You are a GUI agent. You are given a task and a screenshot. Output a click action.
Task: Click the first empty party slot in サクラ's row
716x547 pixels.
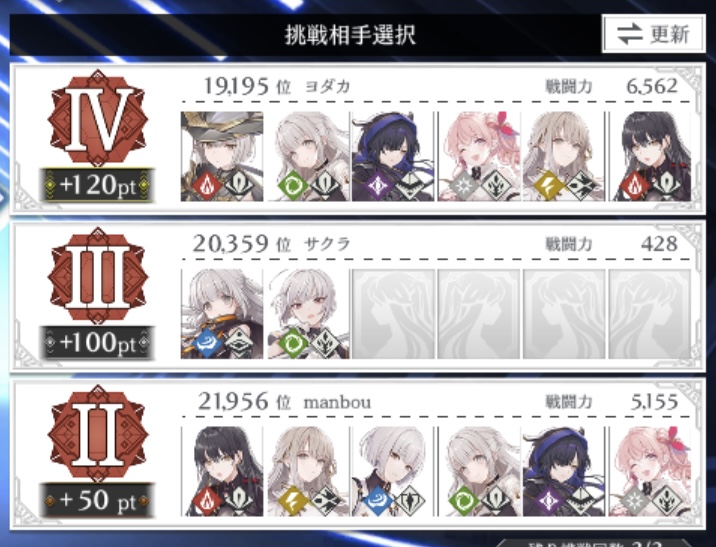[393, 314]
